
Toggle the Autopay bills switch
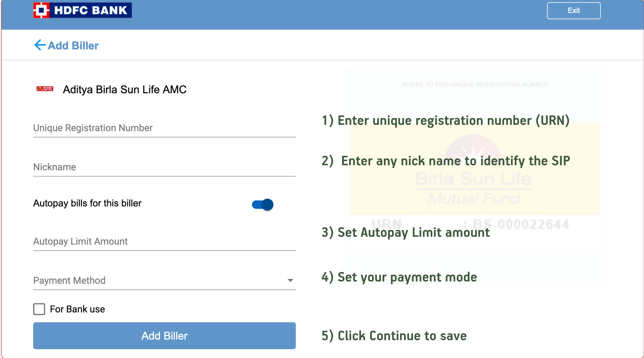pyautogui.click(x=263, y=204)
